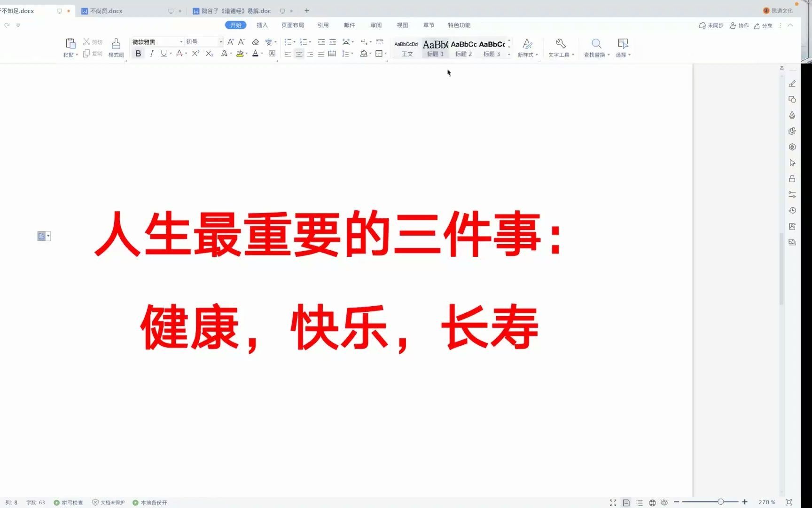Click the settings sliders icon in right sidebar
The width and height of the screenshot is (812, 508).
[x=792, y=194]
